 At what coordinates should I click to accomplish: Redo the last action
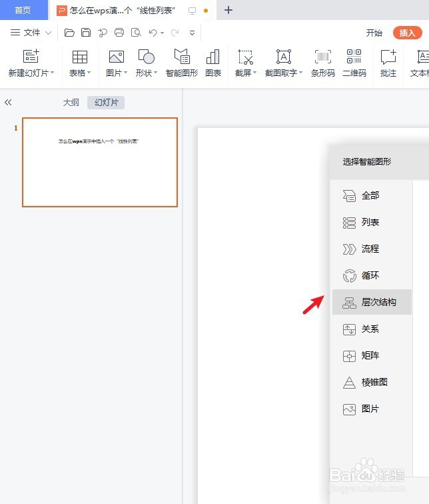coord(175,33)
